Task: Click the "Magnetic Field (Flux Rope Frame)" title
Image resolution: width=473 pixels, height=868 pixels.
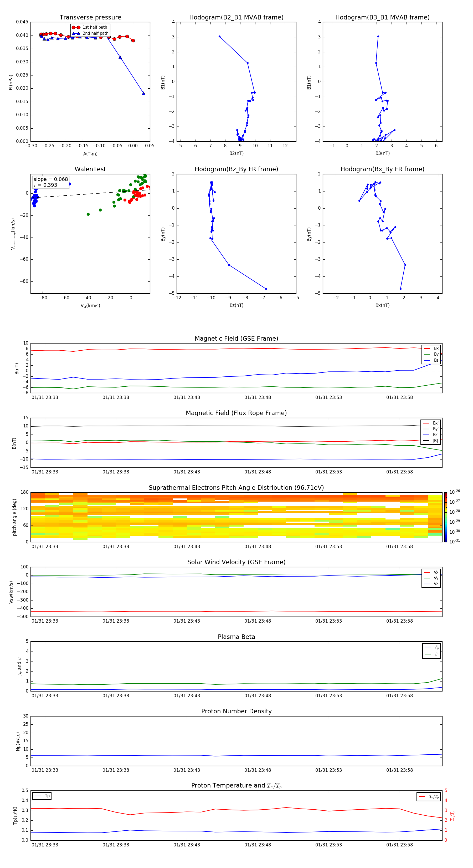Action: (236, 413)
